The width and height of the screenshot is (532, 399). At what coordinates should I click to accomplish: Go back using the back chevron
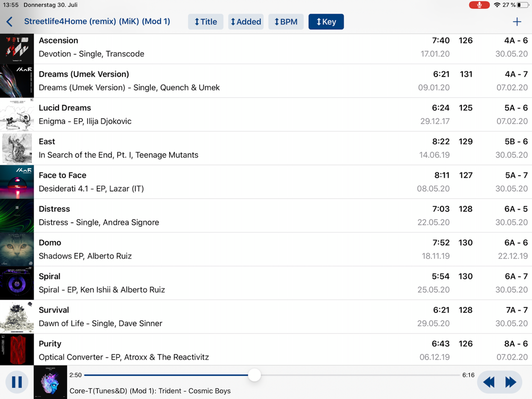[10, 22]
